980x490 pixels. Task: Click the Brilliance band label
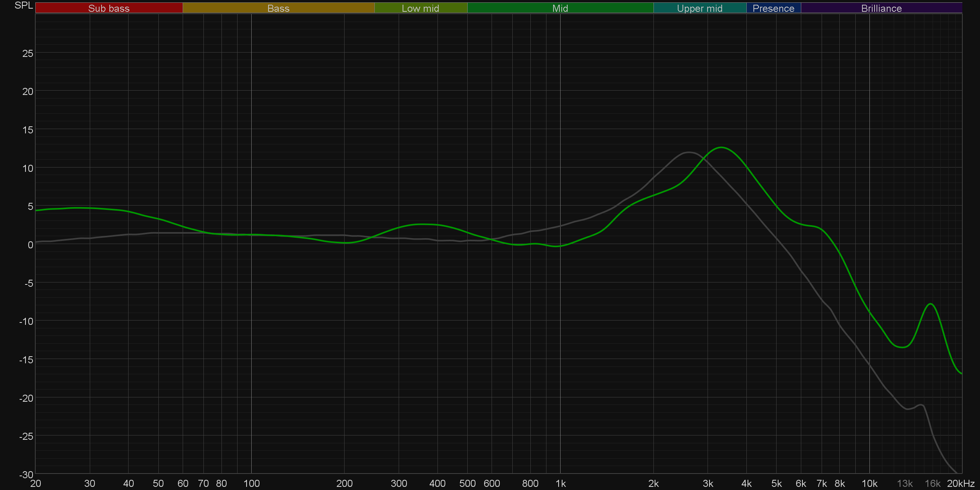[x=881, y=8]
